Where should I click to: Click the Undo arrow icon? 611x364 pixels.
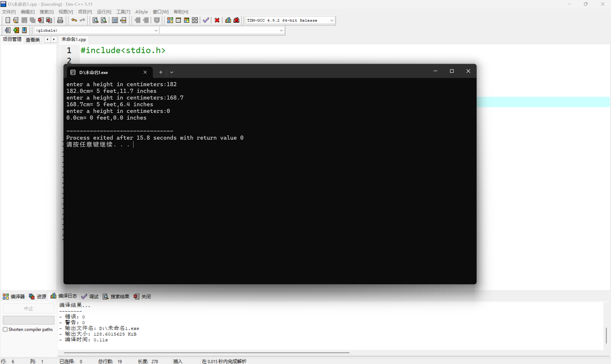pos(74,20)
